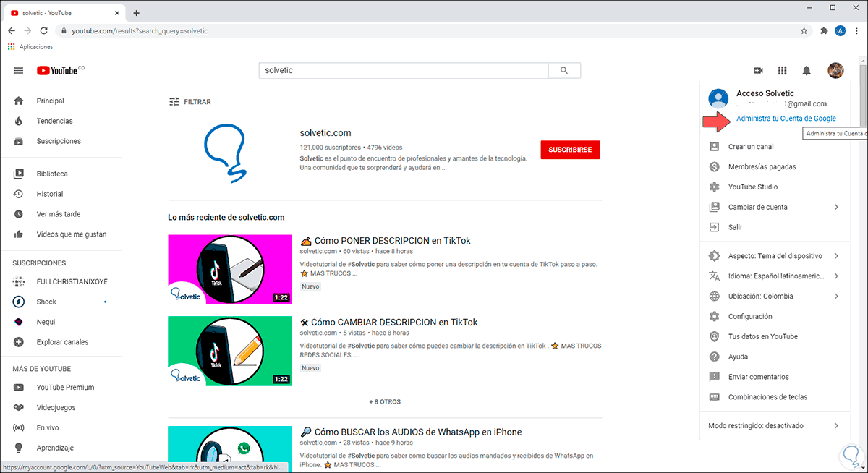Click the browser address bar

coord(427,31)
